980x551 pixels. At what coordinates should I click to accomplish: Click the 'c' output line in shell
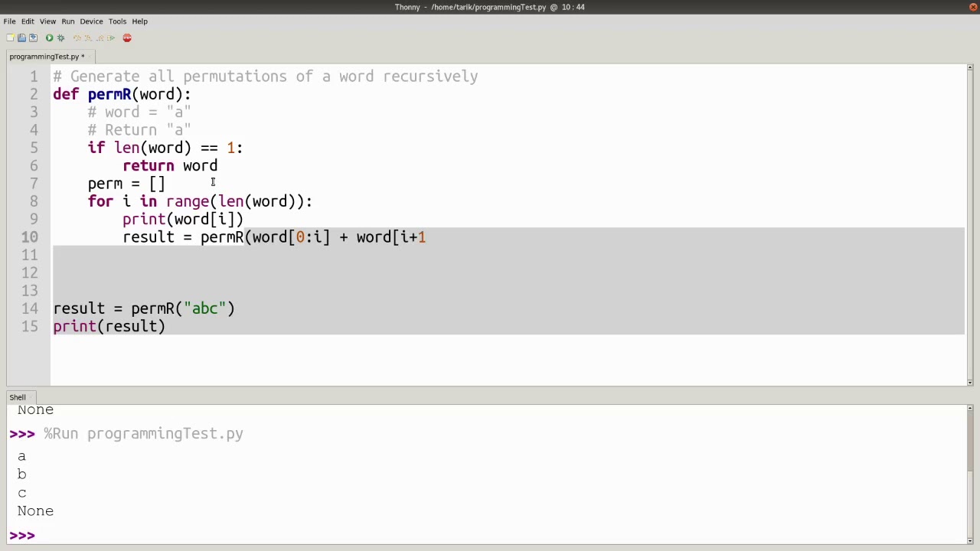click(21, 493)
